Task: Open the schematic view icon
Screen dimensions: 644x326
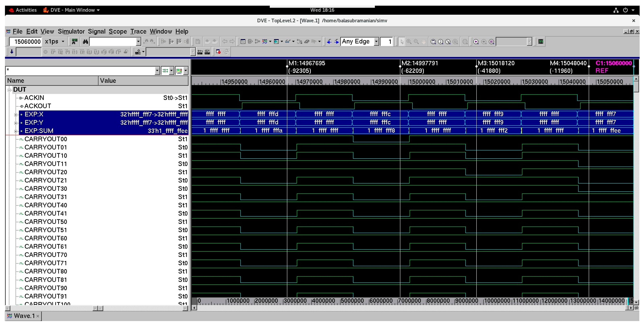Action: 250,41
